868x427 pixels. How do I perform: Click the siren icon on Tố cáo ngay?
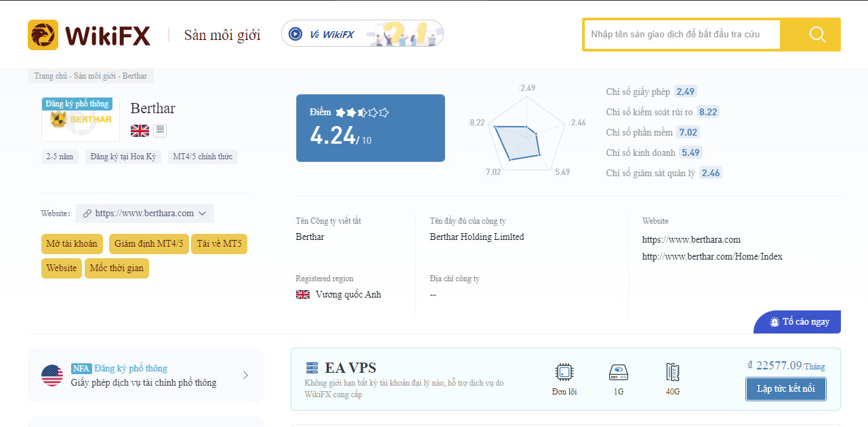[774, 321]
